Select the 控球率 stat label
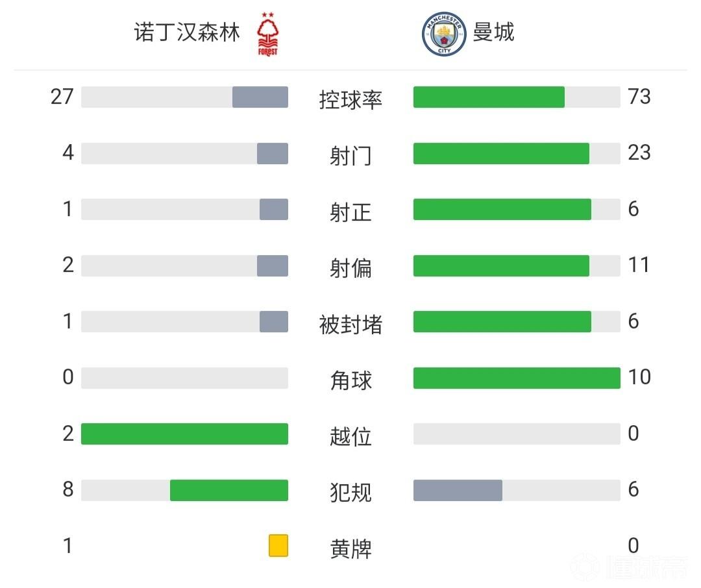 (350, 99)
